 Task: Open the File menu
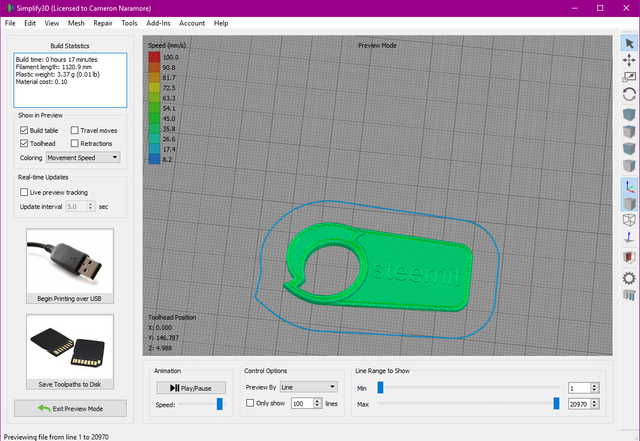10,23
